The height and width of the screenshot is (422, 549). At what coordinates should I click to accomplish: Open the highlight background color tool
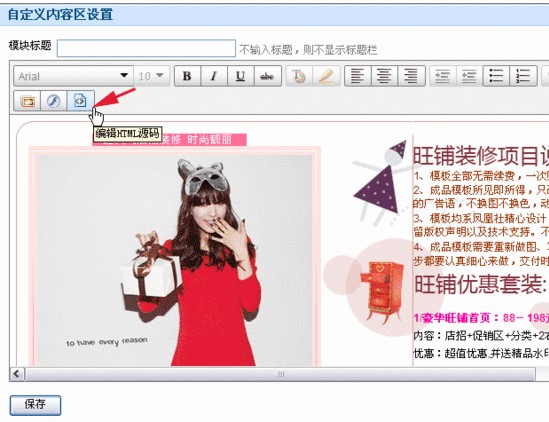(326, 76)
